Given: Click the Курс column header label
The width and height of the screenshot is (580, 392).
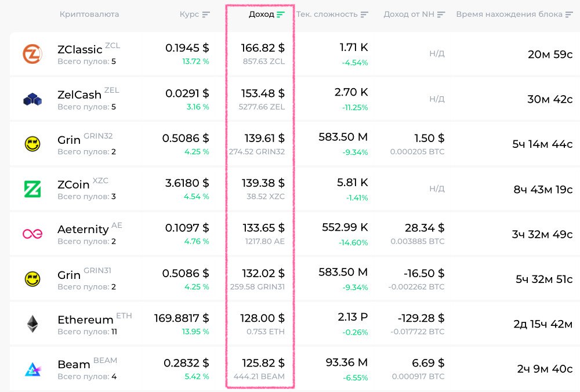Looking at the screenshot, I should pyautogui.click(x=190, y=14).
